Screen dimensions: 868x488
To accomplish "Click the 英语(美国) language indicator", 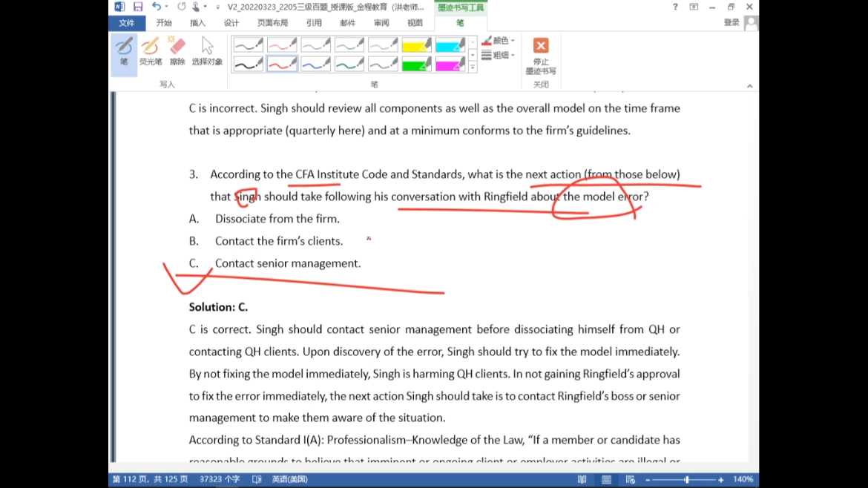I will coord(289,480).
